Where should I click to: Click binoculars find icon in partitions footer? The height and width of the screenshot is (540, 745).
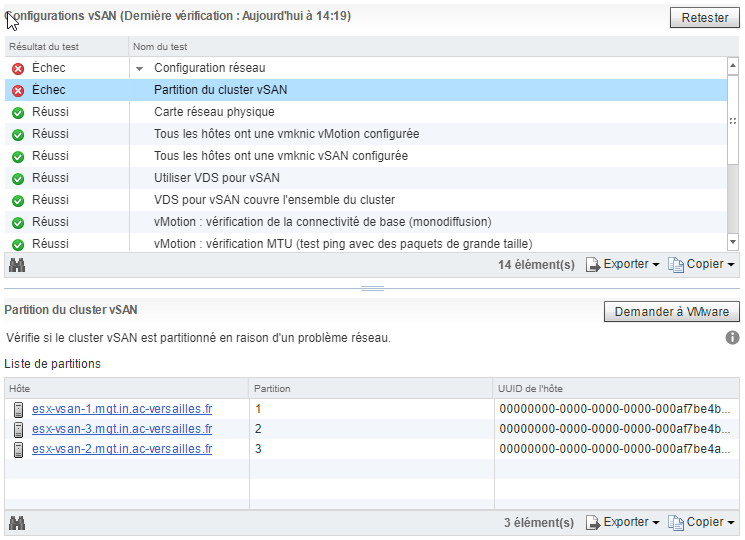click(x=17, y=523)
